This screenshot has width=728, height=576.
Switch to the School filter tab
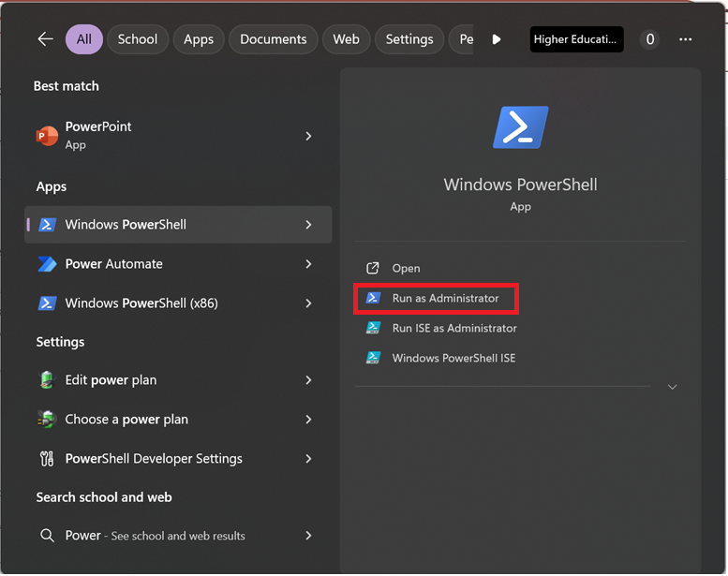click(x=138, y=39)
